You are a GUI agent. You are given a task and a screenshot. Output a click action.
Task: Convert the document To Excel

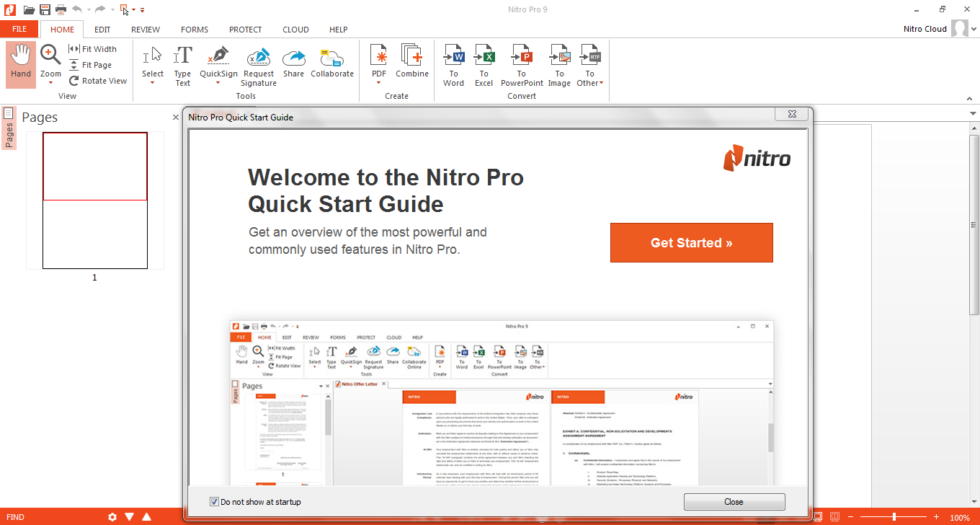(484, 66)
